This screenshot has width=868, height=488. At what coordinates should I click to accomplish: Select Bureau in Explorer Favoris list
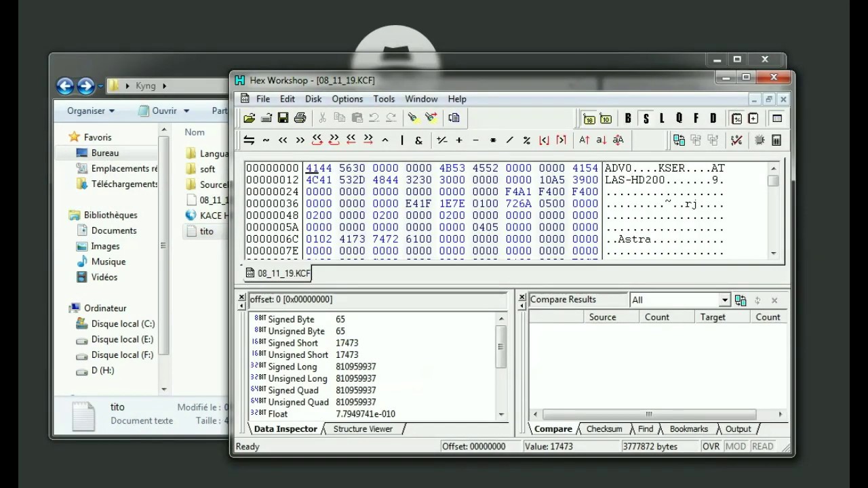tap(105, 153)
